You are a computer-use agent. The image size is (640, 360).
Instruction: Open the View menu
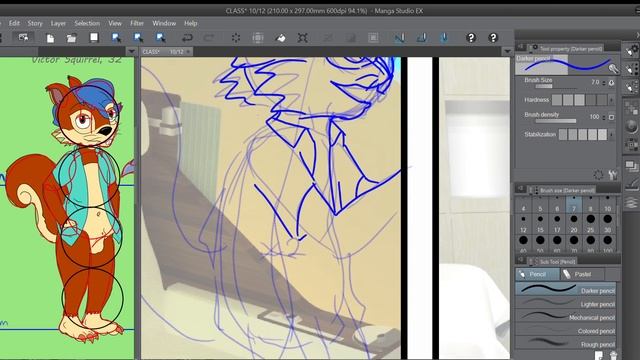(x=115, y=23)
